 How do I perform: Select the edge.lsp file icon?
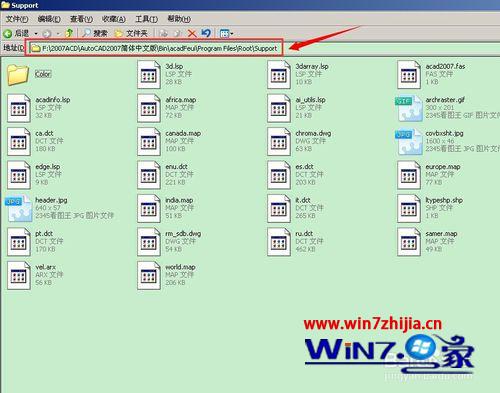(x=19, y=175)
